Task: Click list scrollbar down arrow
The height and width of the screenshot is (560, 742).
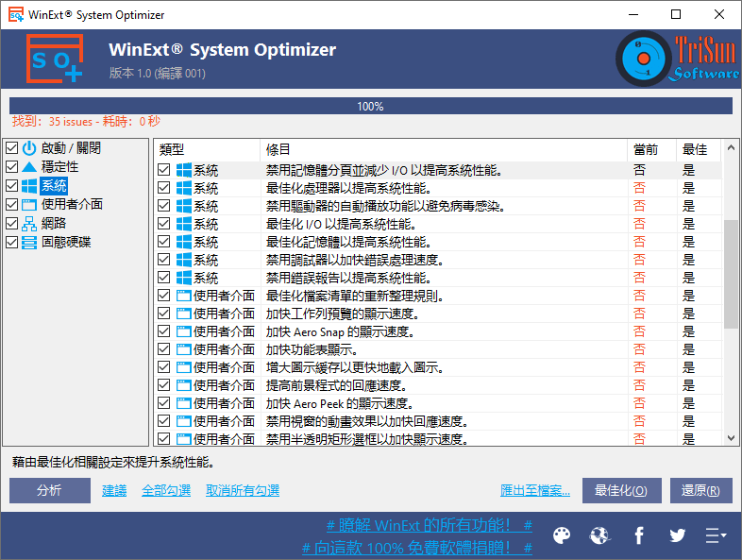Action: [x=731, y=438]
